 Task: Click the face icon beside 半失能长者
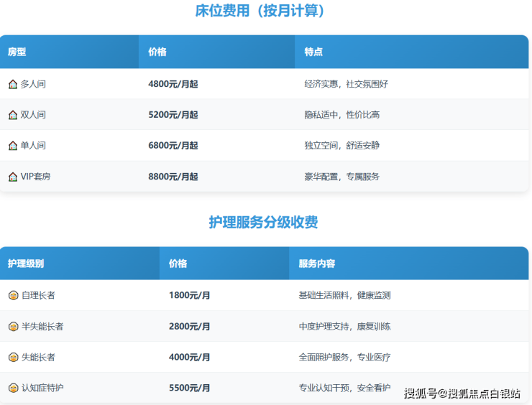click(13, 327)
